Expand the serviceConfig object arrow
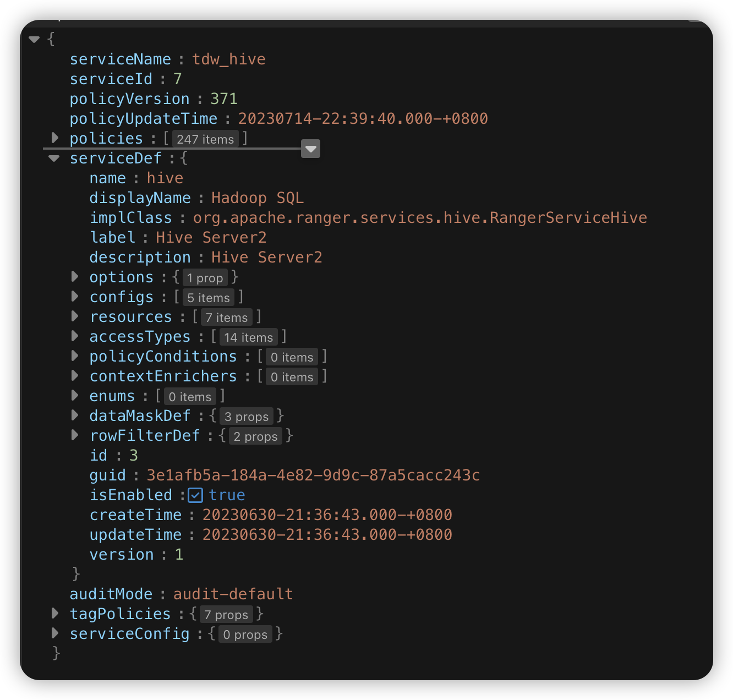 tap(54, 633)
